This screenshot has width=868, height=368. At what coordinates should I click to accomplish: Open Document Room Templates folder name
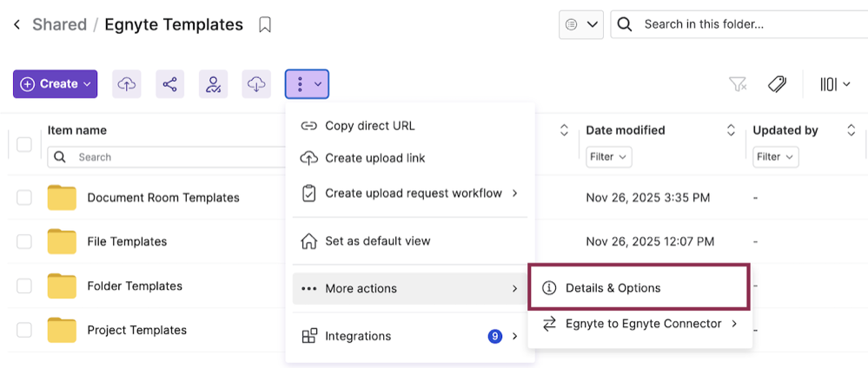click(163, 198)
